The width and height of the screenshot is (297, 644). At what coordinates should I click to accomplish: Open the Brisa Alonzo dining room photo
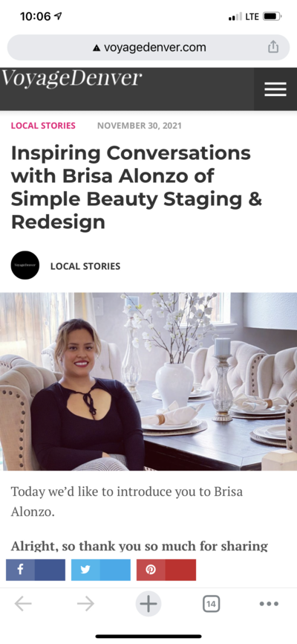(148, 381)
